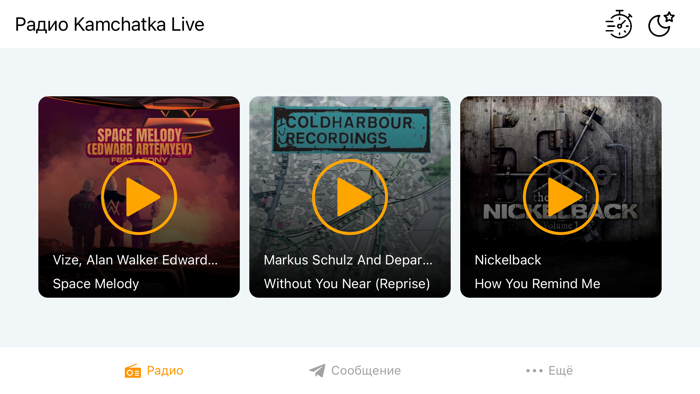Toggle night mode with the moon star icon
700x394 pixels.
click(x=661, y=24)
